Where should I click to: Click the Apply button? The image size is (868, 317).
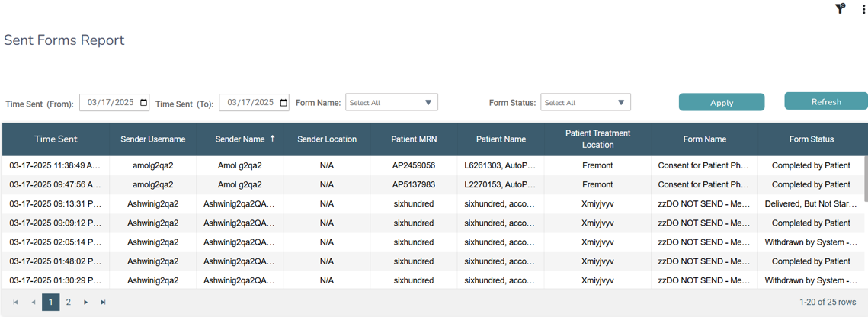721,103
